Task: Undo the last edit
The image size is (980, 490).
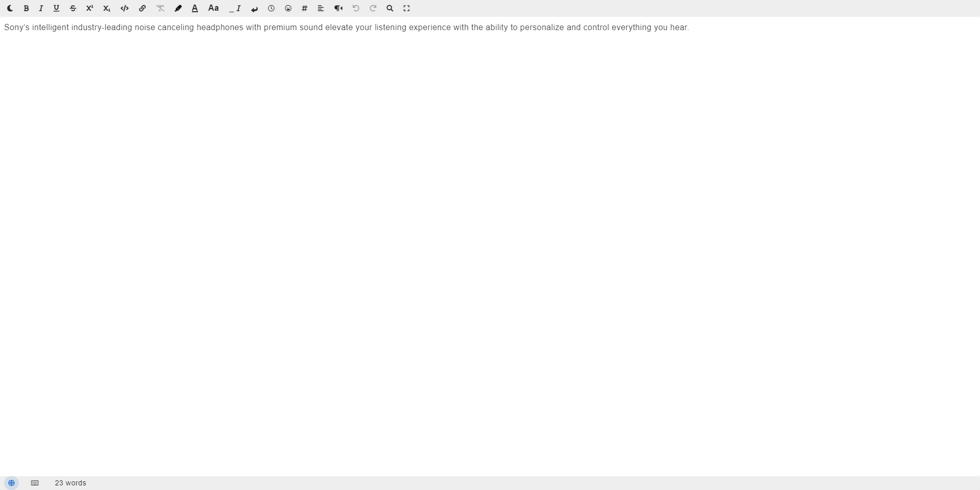Action: point(356,8)
